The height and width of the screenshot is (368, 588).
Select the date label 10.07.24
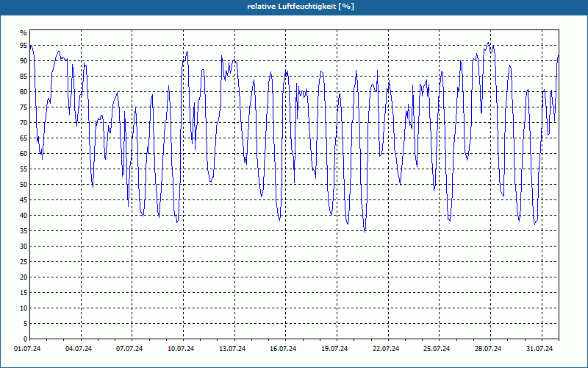(x=181, y=349)
